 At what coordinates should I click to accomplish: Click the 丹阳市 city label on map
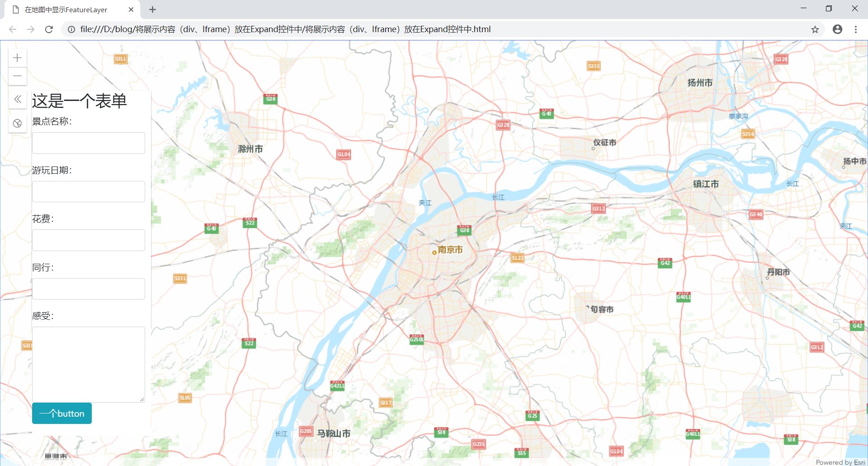tap(778, 272)
